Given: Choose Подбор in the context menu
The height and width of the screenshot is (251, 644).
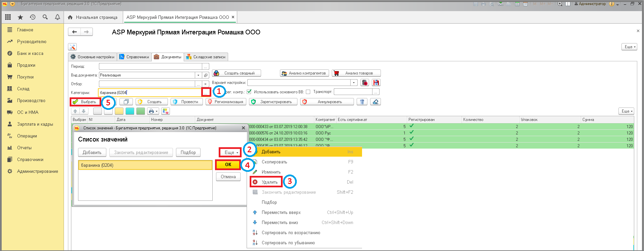Looking at the screenshot, I should [x=305, y=202].
